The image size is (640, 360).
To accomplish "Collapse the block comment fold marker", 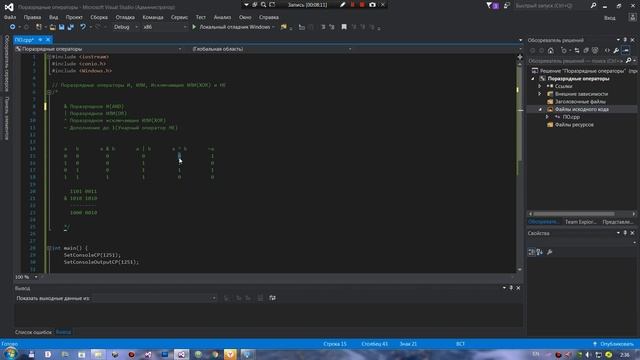I will (x=49, y=92).
